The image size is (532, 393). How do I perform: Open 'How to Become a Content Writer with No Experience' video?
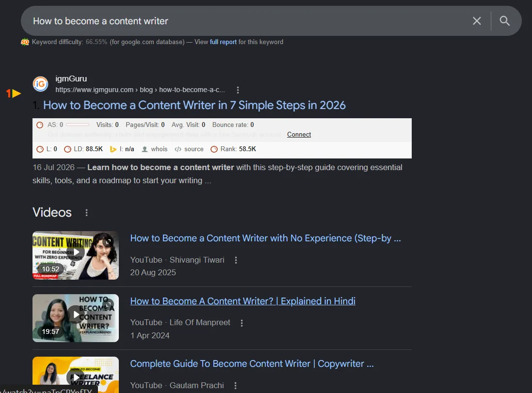(265, 238)
